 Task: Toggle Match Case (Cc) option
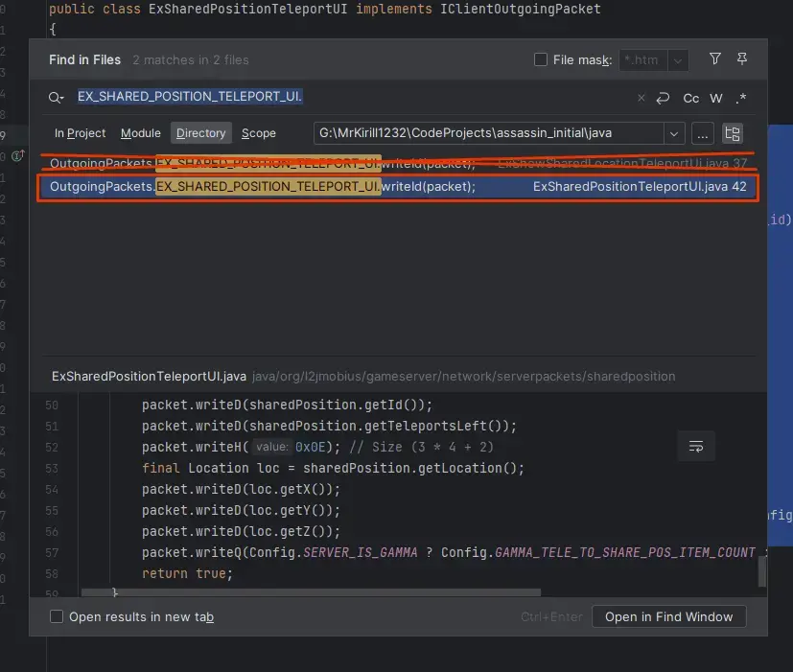click(690, 98)
